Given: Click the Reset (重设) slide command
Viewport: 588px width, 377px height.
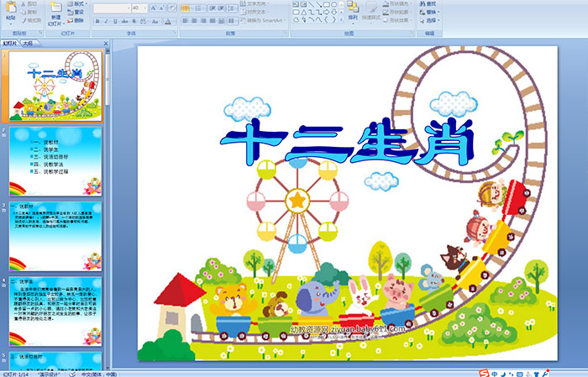Looking at the screenshot, I should coord(76,12).
